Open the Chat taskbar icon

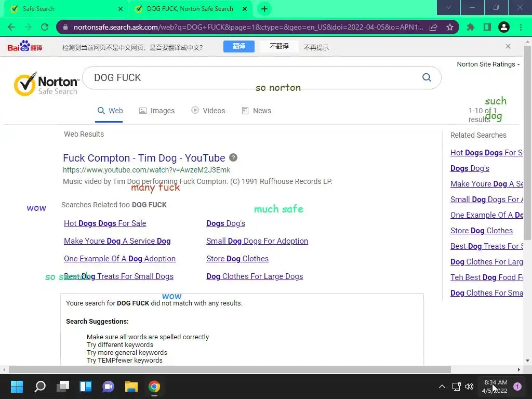pyautogui.click(x=108, y=387)
